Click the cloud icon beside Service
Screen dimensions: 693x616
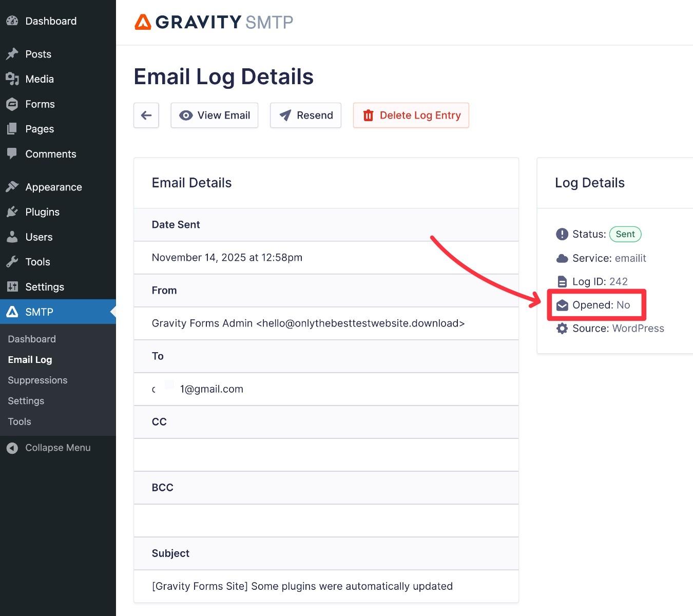(x=561, y=258)
